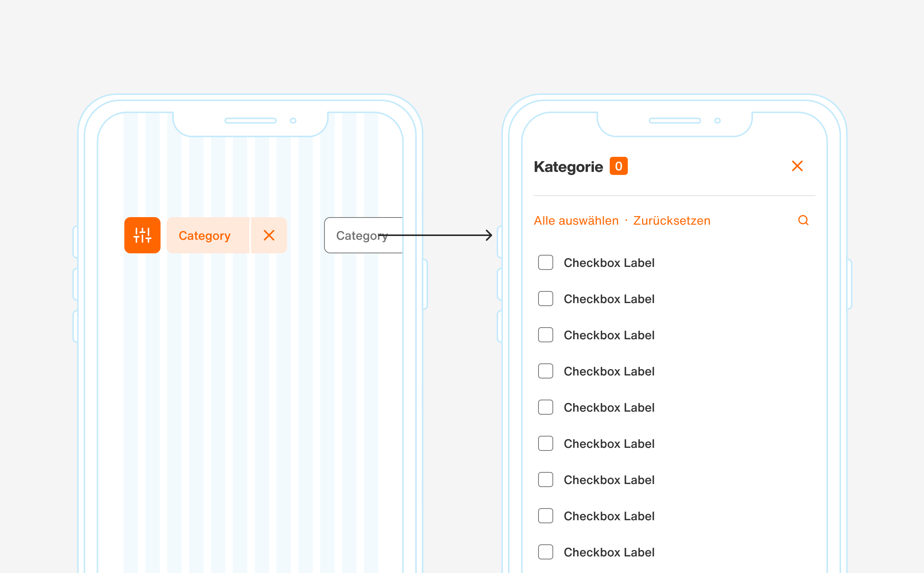
Task: Click Alle auswählen to select all items
Action: pyautogui.click(x=575, y=220)
